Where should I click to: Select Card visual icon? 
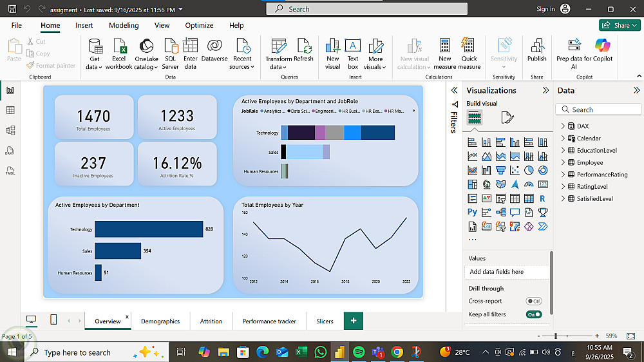tap(542, 184)
